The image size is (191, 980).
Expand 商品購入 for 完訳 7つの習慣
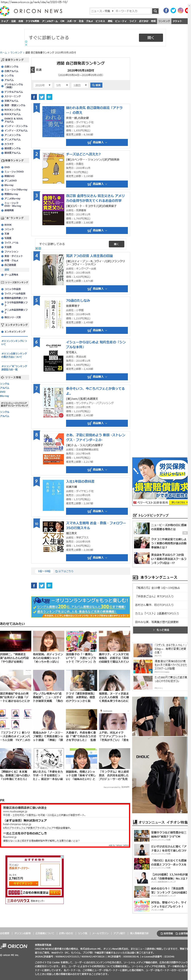pyautogui.click(x=97, y=288)
